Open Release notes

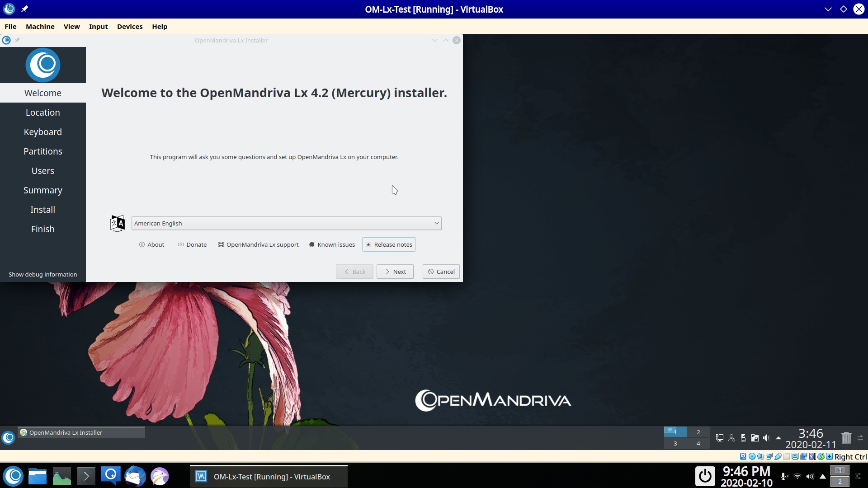coord(389,244)
